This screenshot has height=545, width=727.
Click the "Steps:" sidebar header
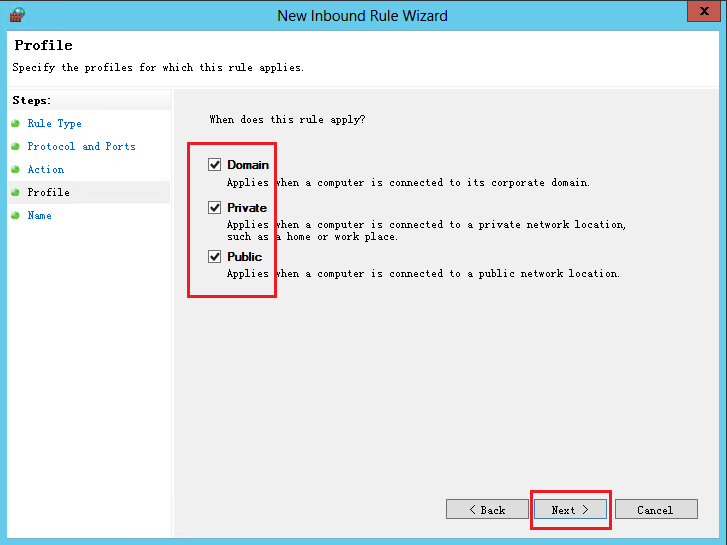click(x=32, y=100)
